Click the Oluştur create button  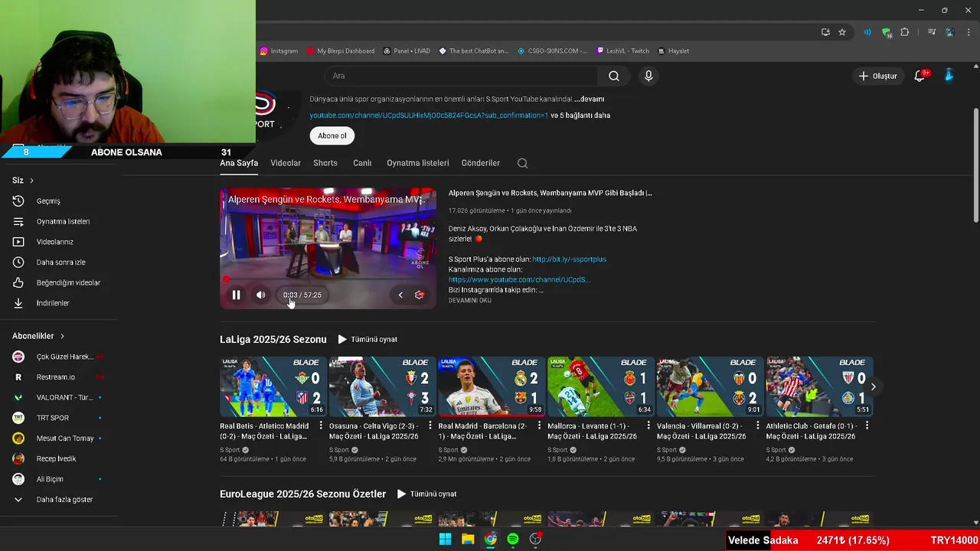[x=877, y=76]
